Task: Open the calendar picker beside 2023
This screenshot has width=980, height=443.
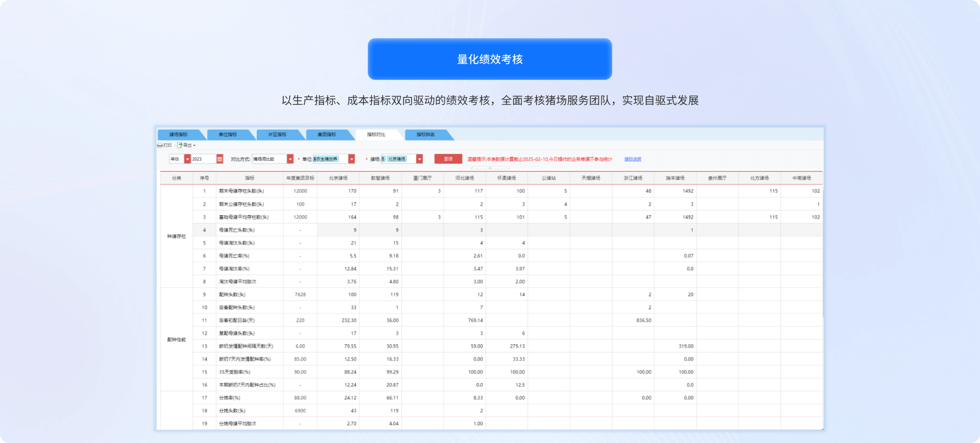Action: (x=220, y=159)
